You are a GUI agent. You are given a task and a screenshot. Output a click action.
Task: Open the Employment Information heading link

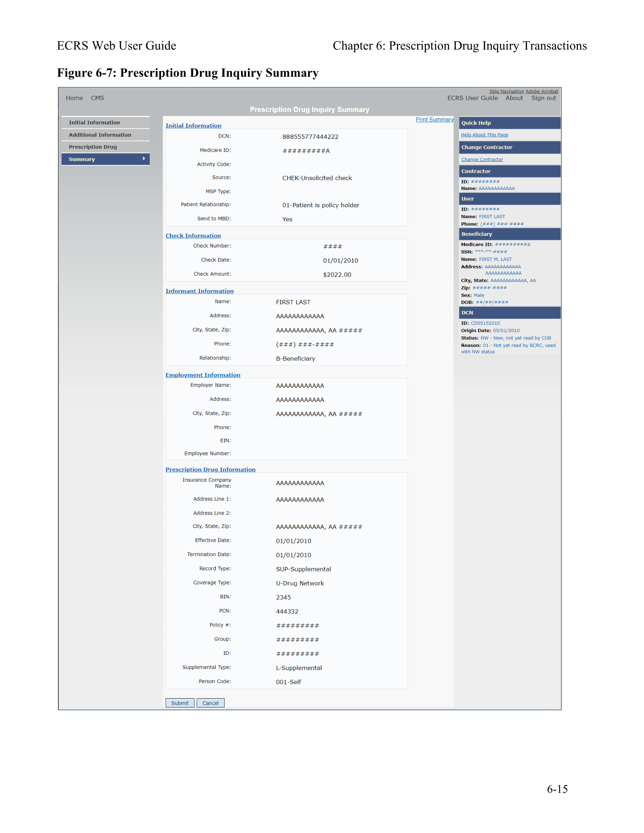click(x=203, y=375)
